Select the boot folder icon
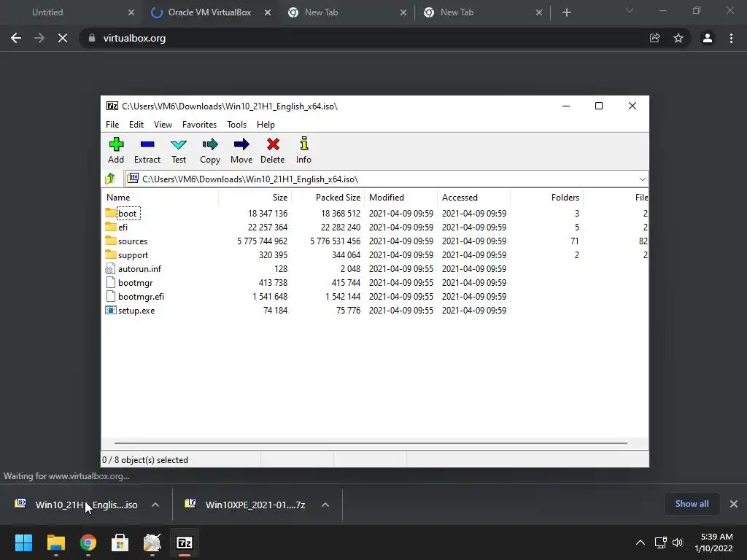 (111, 212)
